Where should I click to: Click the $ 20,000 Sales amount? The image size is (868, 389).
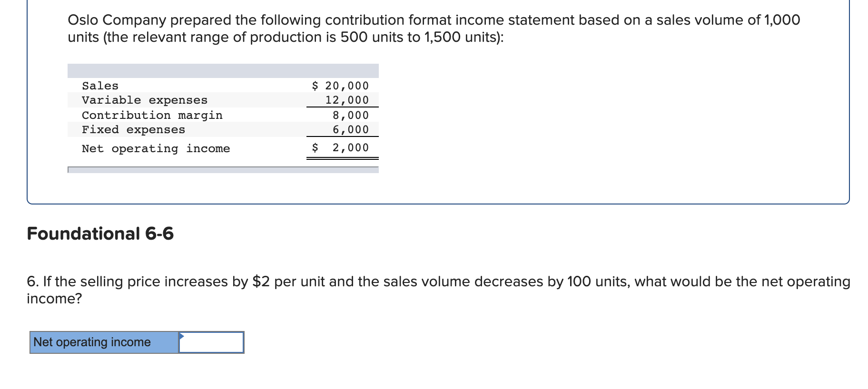click(340, 86)
